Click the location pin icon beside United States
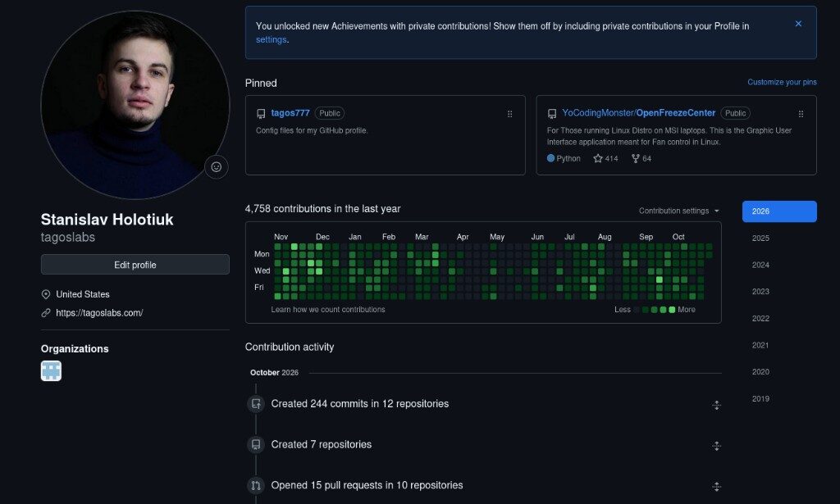This screenshot has height=504, width=840. pos(46,294)
